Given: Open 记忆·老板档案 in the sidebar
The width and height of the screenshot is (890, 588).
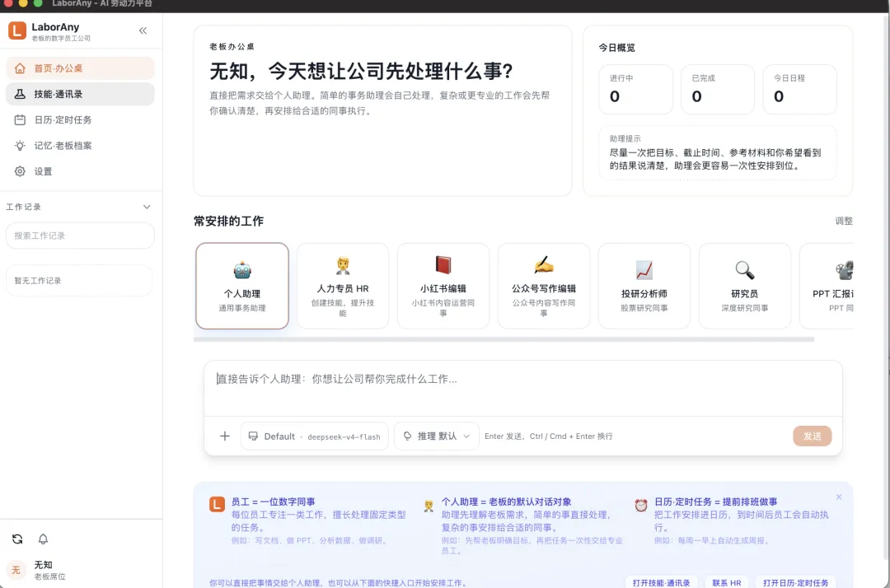Looking at the screenshot, I should click(x=80, y=146).
